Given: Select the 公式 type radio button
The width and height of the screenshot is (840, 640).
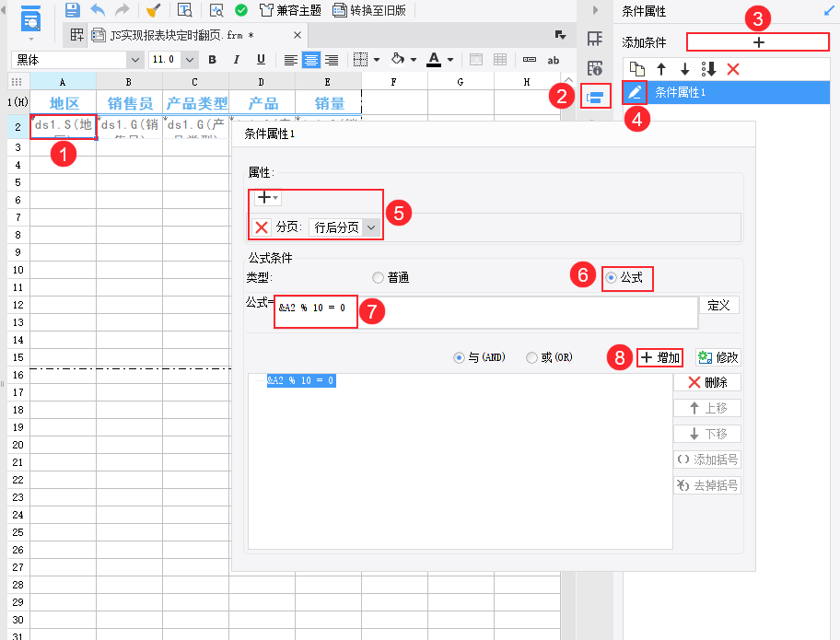Looking at the screenshot, I should point(611,277).
